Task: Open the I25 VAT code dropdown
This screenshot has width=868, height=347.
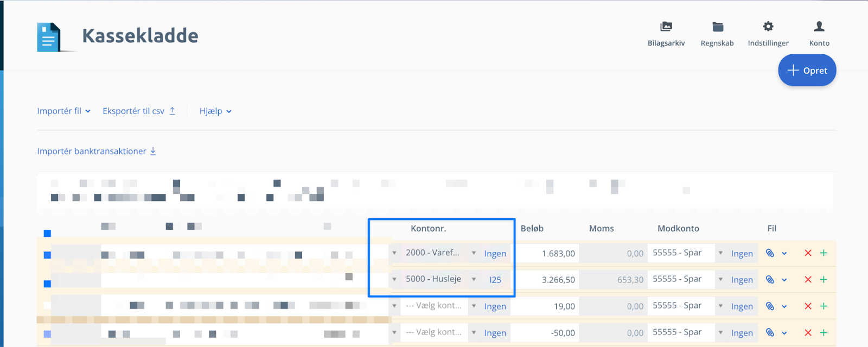Action: [495, 280]
